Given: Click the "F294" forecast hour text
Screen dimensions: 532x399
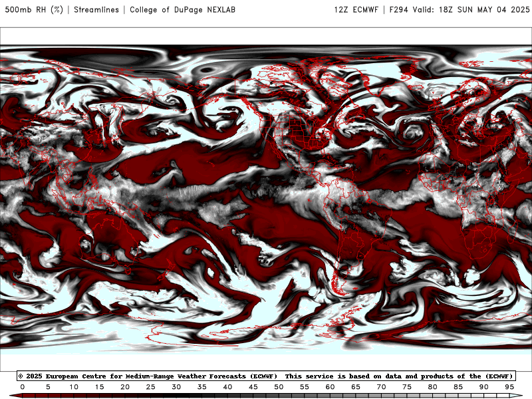Looking at the screenshot, I should 398,9.
